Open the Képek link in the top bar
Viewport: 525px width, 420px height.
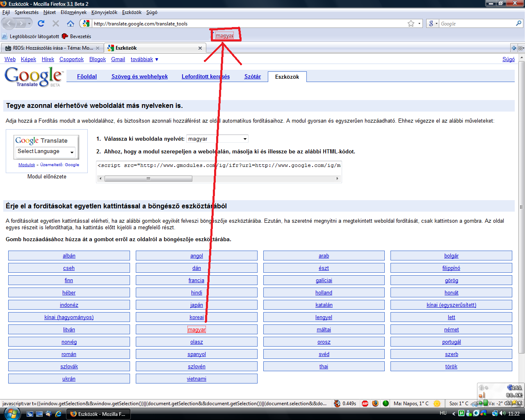pyautogui.click(x=29, y=59)
